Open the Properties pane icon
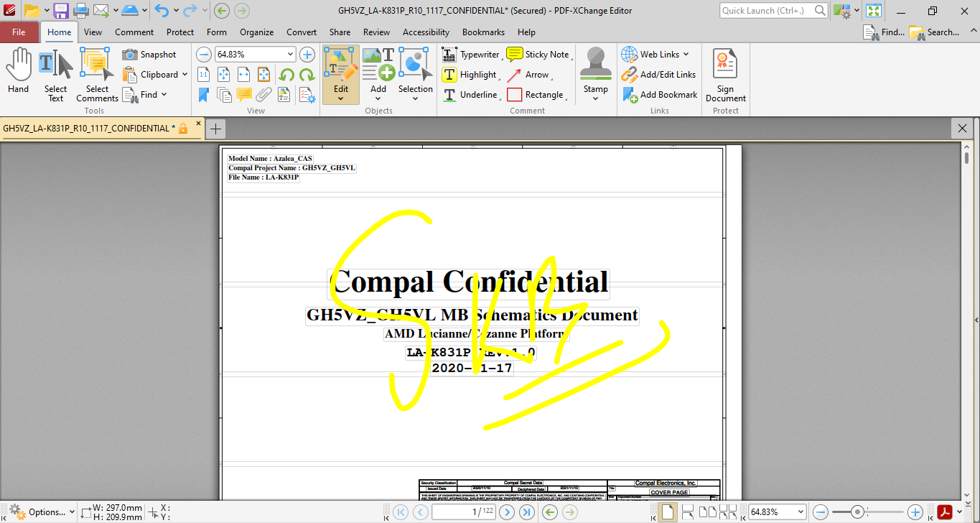 coord(307,95)
